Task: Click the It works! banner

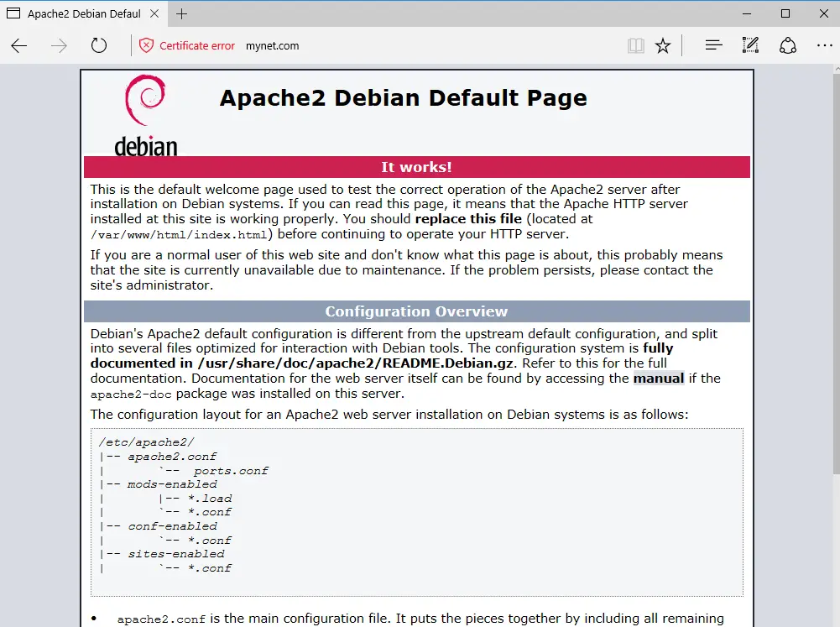Action: pos(417,167)
